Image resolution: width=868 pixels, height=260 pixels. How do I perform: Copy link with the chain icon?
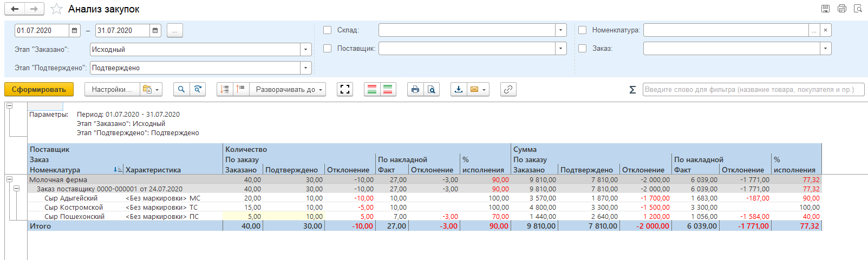(508, 90)
